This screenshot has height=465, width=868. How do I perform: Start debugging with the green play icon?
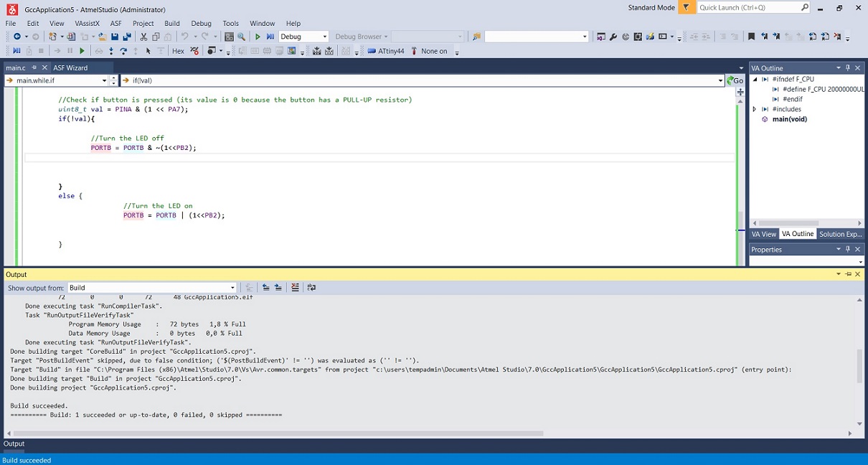258,36
